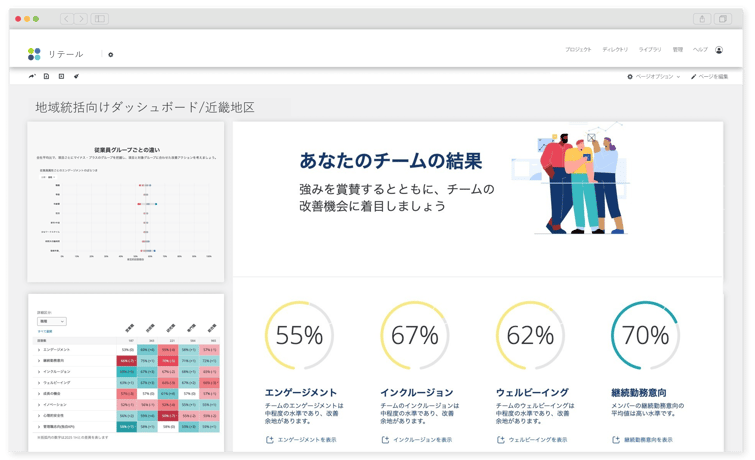Click the export page icon in the toolbar
Viewport: 755px width, 460px height.
(x=47, y=76)
